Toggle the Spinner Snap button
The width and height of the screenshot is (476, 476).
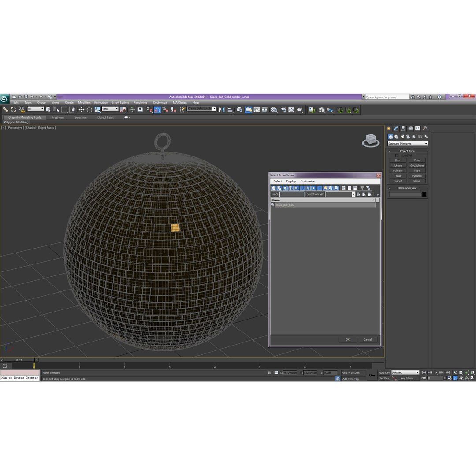click(x=173, y=110)
